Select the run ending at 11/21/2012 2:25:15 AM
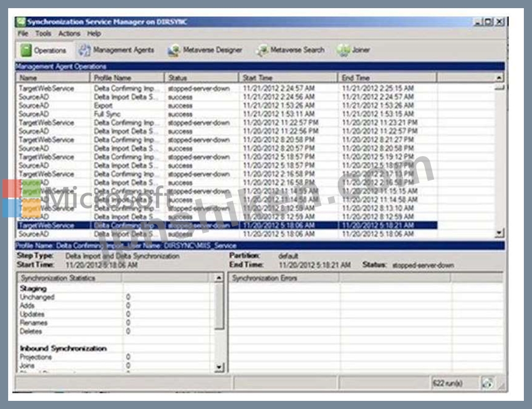 226,88
